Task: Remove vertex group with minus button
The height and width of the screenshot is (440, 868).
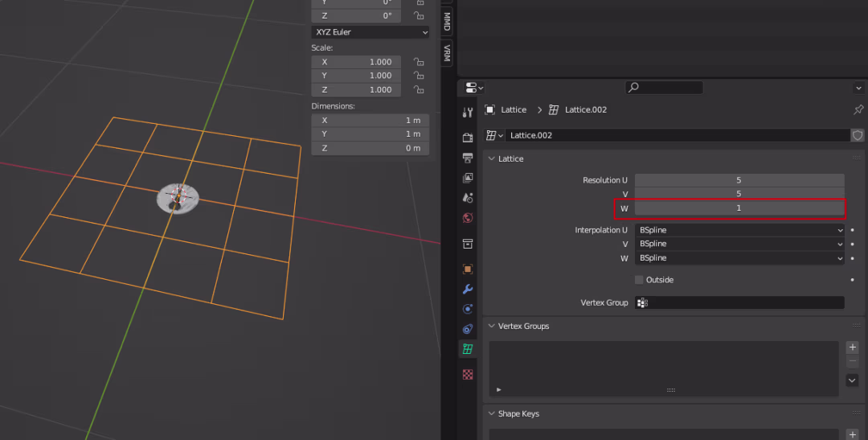Action: click(x=852, y=360)
